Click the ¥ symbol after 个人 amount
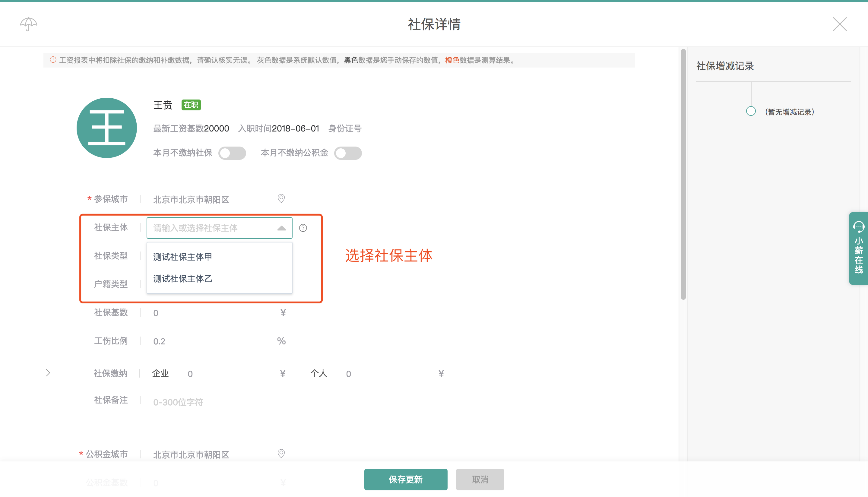This screenshot has width=868, height=497. tap(441, 373)
